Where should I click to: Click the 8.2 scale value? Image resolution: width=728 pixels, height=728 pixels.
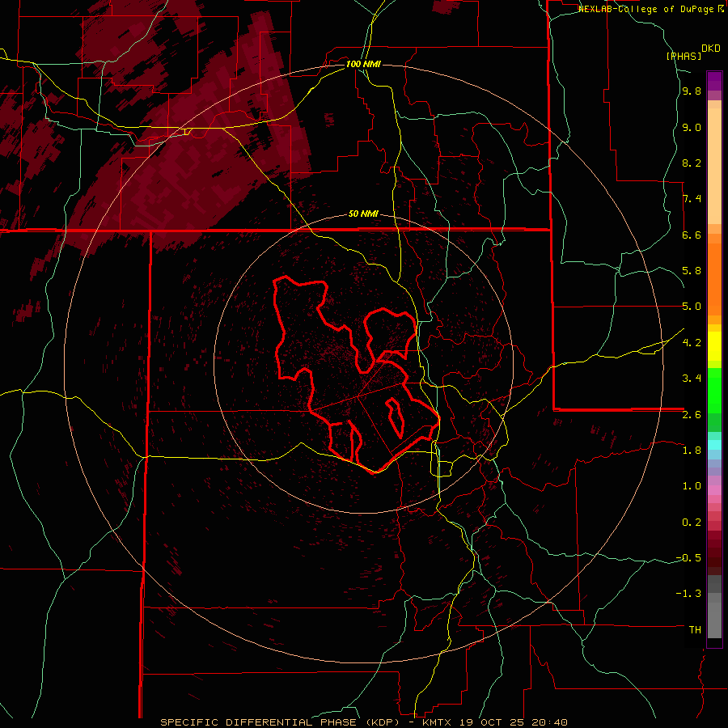click(692, 163)
